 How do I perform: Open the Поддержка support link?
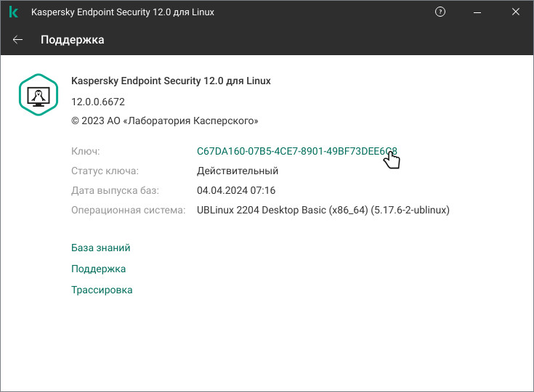click(x=98, y=269)
